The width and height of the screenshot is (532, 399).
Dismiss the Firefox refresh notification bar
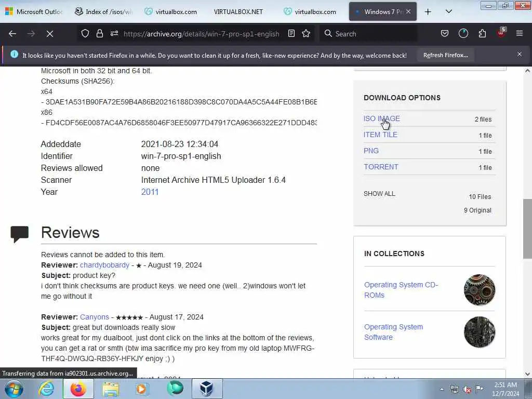520,54
